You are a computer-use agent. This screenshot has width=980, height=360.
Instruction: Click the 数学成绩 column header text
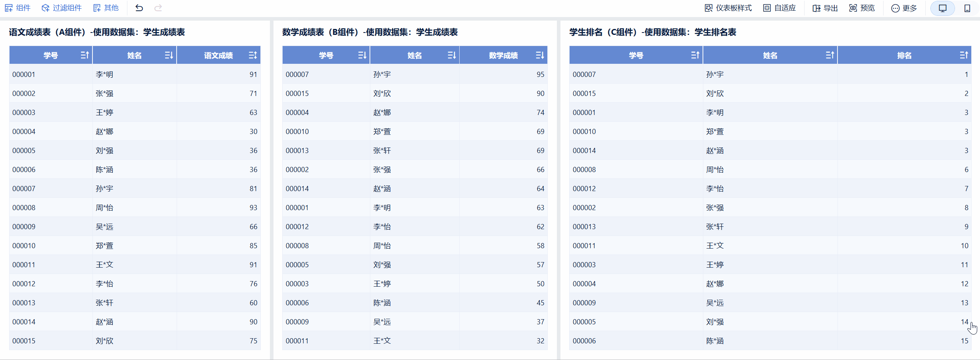(503, 56)
